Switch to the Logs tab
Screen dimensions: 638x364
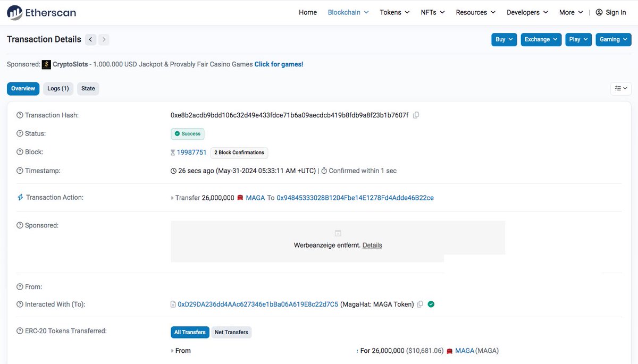(58, 88)
